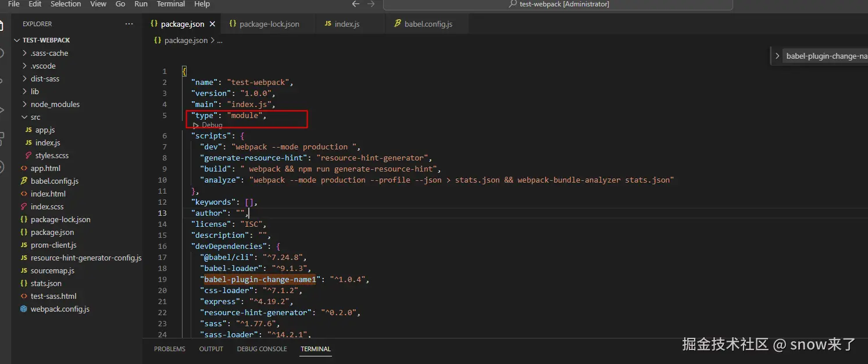Open the View menu
The width and height of the screenshot is (868, 364).
[x=98, y=4]
